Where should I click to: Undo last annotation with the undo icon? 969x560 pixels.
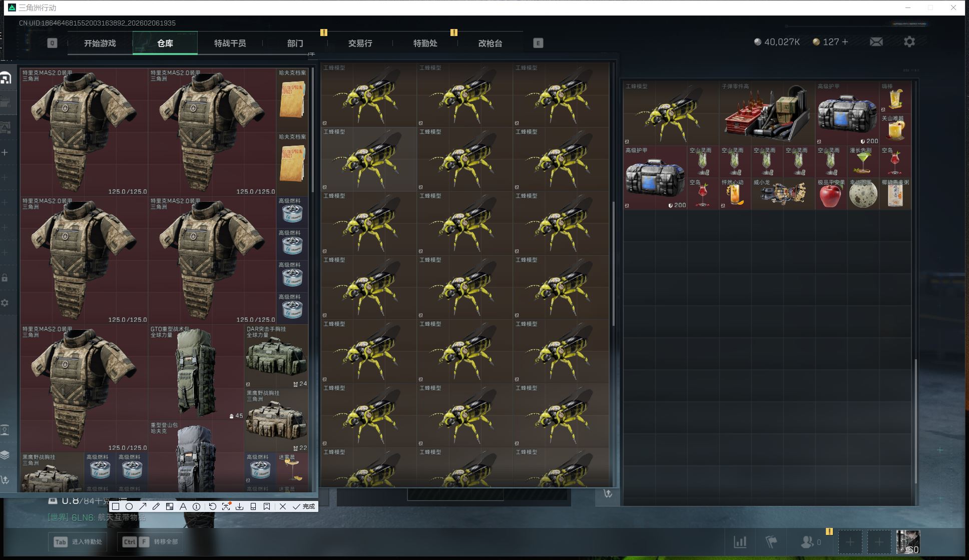click(x=212, y=506)
